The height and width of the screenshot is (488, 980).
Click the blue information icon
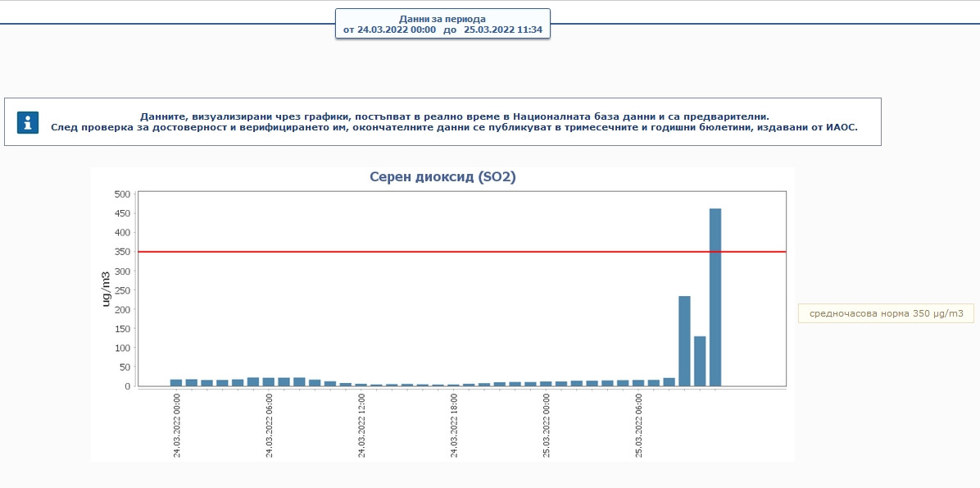pyautogui.click(x=28, y=122)
